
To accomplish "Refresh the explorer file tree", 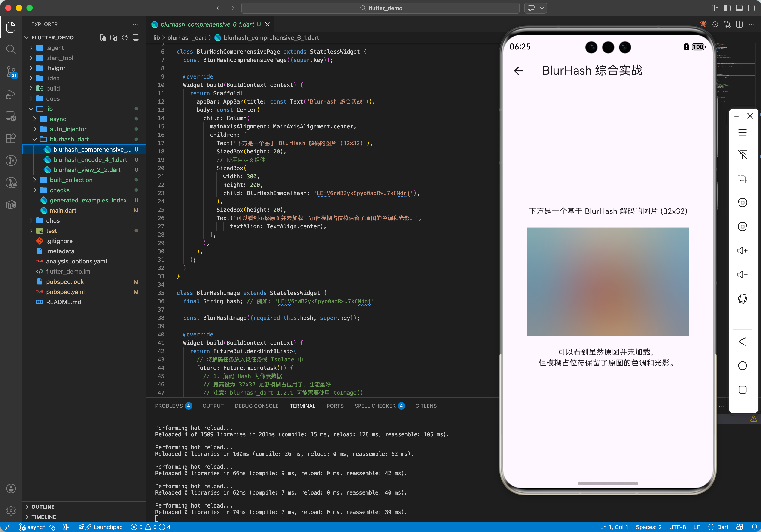I will 125,37.
